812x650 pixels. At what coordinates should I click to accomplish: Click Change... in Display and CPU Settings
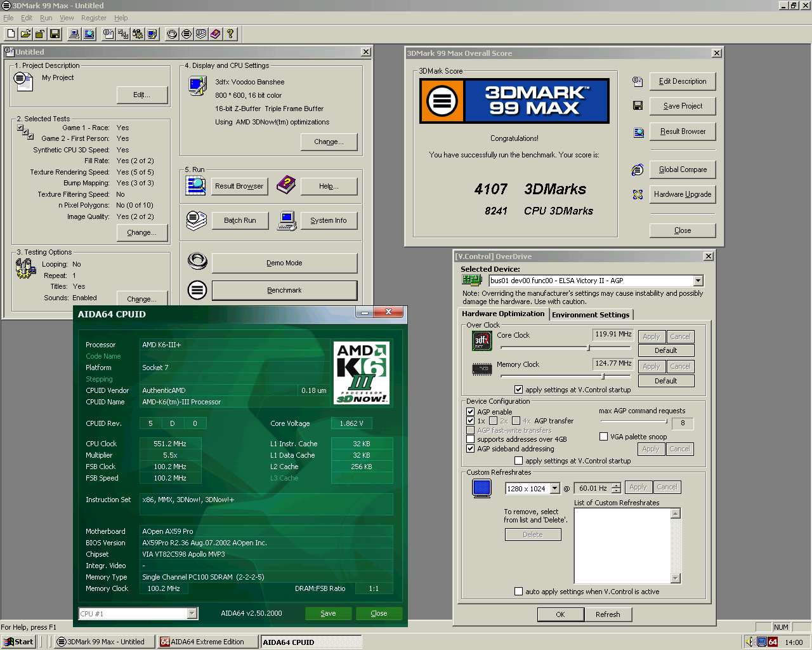pos(329,142)
